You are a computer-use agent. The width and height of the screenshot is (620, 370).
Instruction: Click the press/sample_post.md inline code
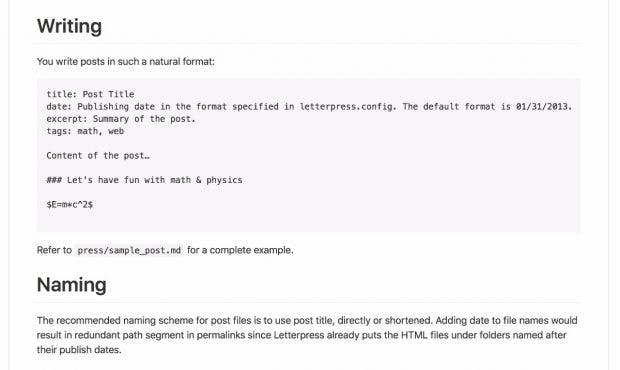click(129, 250)
